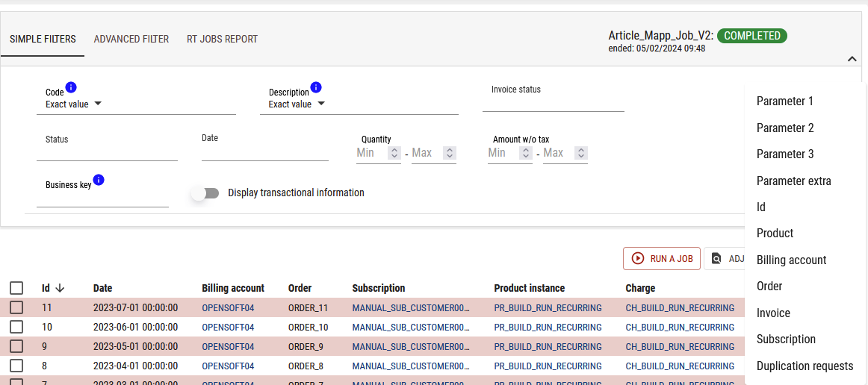
Task: Toggle Display transactional information switch
Action: pyautogui.click(x=205, y=193)
